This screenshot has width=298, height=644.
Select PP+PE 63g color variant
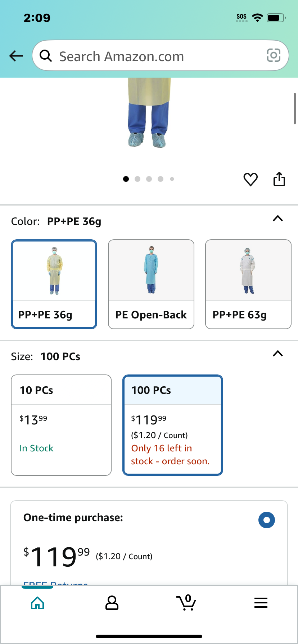click(248, 284)
